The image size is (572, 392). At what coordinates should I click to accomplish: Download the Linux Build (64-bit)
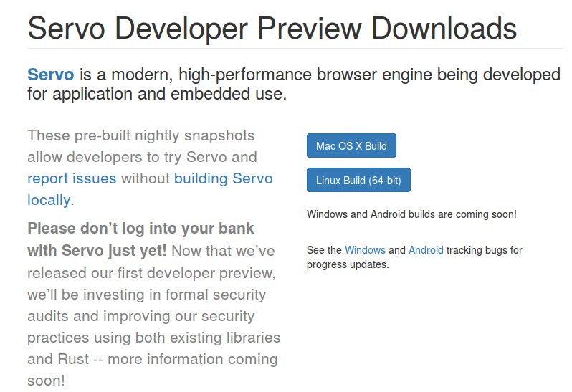point(358,180)
